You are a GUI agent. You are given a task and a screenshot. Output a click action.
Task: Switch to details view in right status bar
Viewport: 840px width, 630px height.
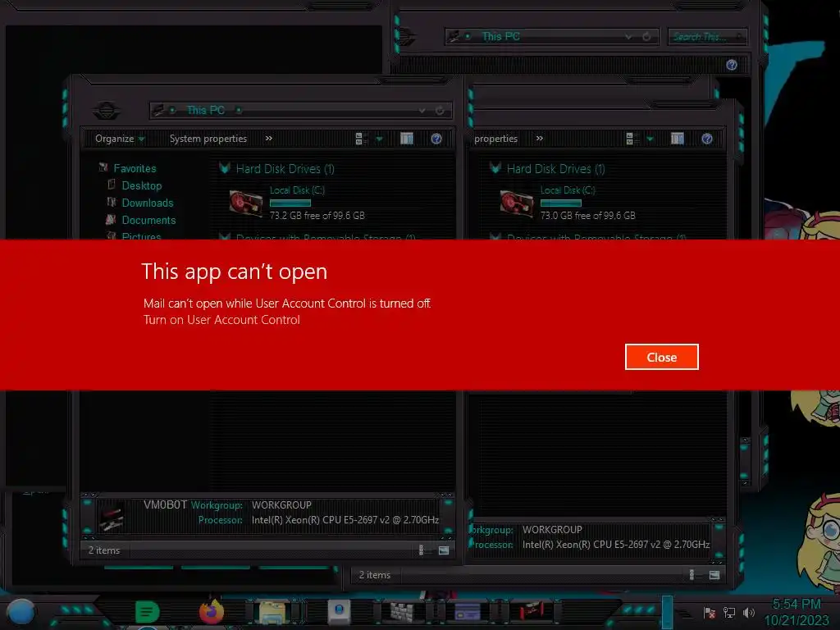pyautogui.click(x=692, y=575)
